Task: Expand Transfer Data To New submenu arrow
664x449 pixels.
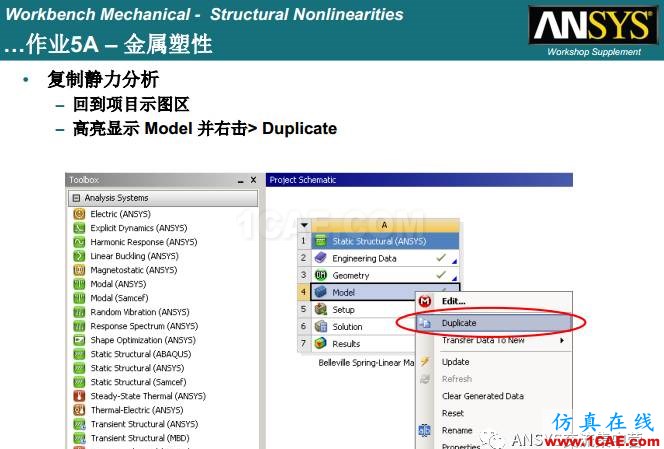Action: (562, 340)
